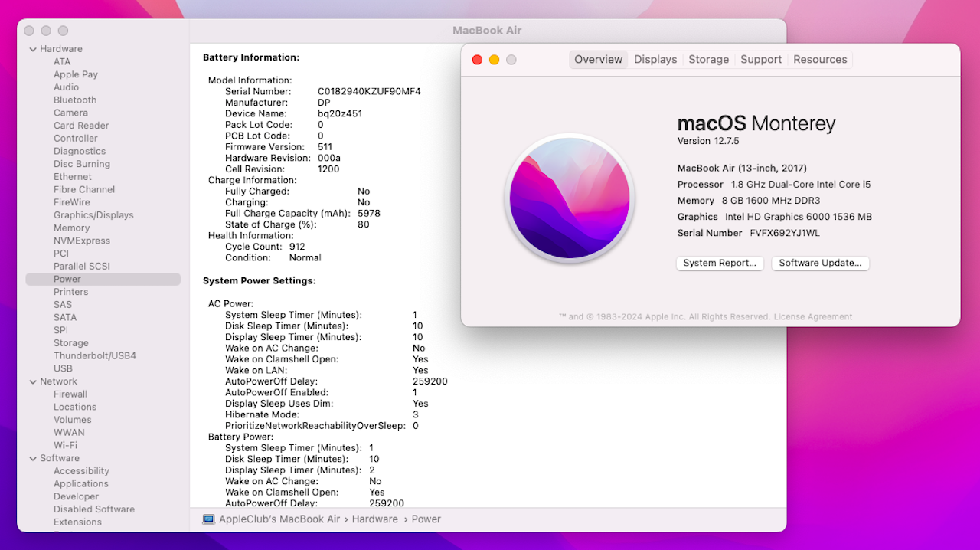
Task: Collapse the Network section in sidebar
Action: click(x=33, y=381)
